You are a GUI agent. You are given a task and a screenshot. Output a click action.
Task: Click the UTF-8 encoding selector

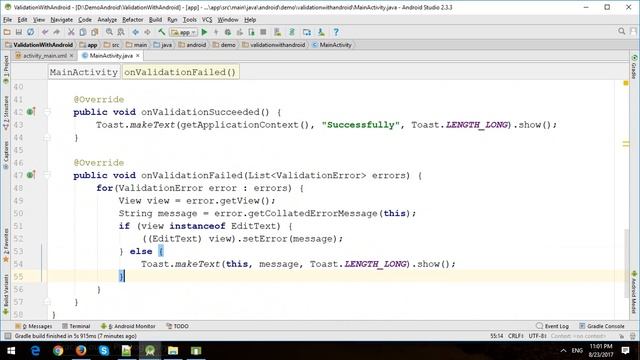coord(538,336)
